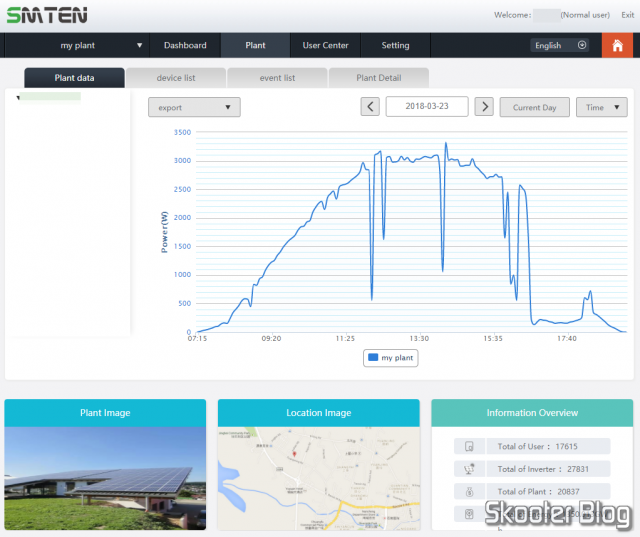Viewport: 640px width, 537px height.
Task: Click Total of User: 17615 text
Action: point(537,446)
